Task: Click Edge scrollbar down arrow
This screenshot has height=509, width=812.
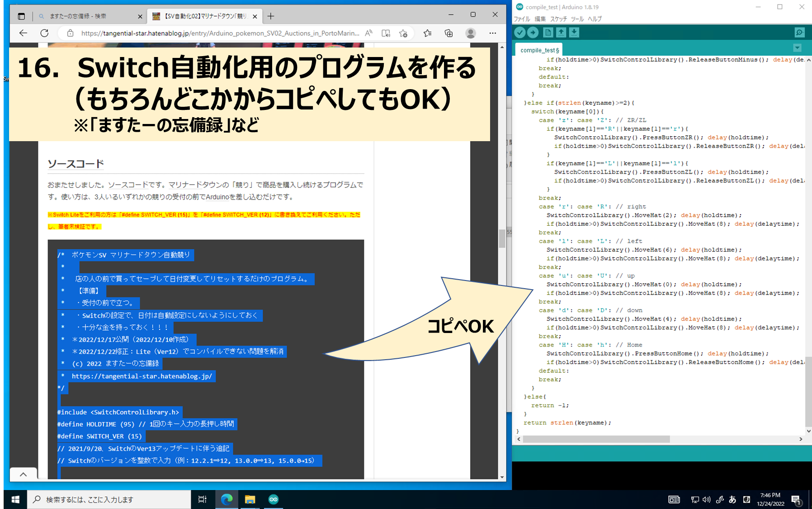Action: tap(502, 477)
